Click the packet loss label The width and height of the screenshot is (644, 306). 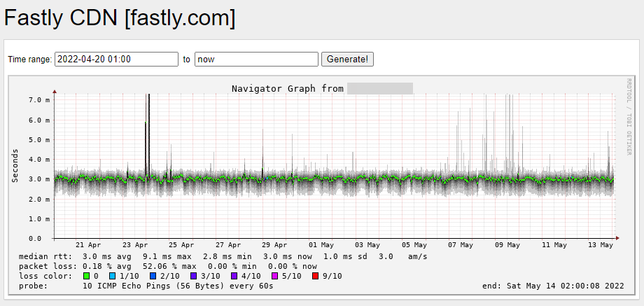(48, 266)
